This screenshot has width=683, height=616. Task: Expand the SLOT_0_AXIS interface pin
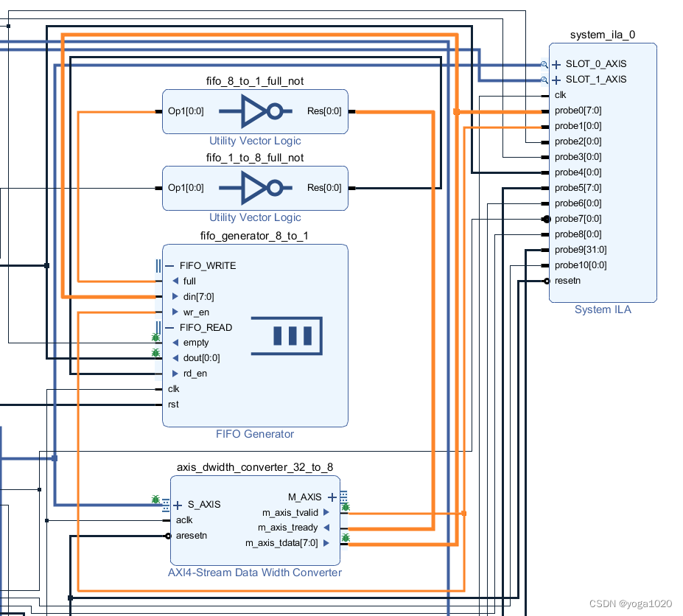tap(555, 64)
